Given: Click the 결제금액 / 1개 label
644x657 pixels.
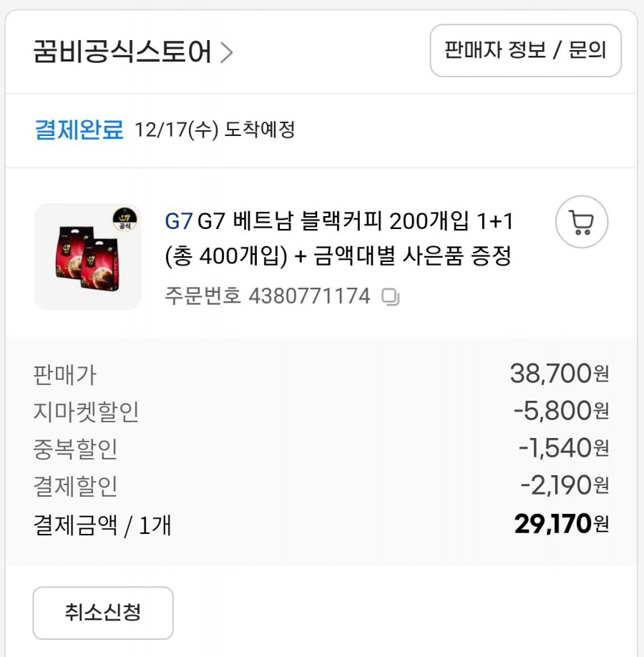Looking at the screenshot, I should (102, 525).
